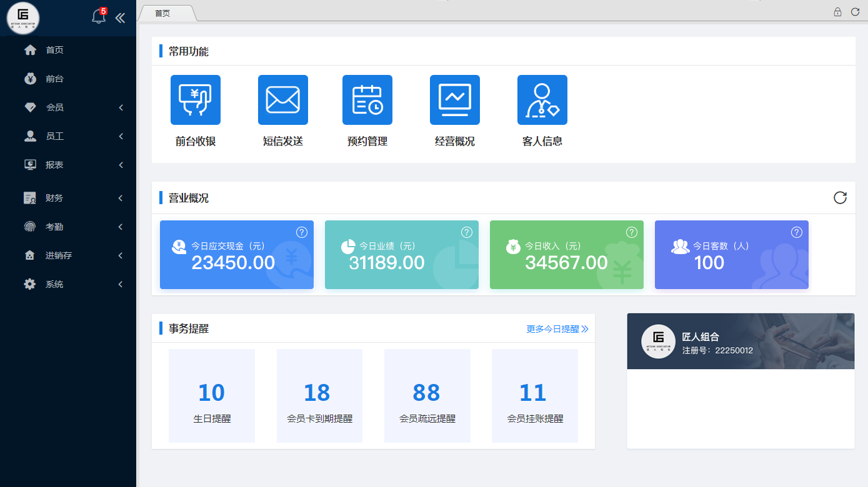Click the 前台收银 label text

pos(196,142)
